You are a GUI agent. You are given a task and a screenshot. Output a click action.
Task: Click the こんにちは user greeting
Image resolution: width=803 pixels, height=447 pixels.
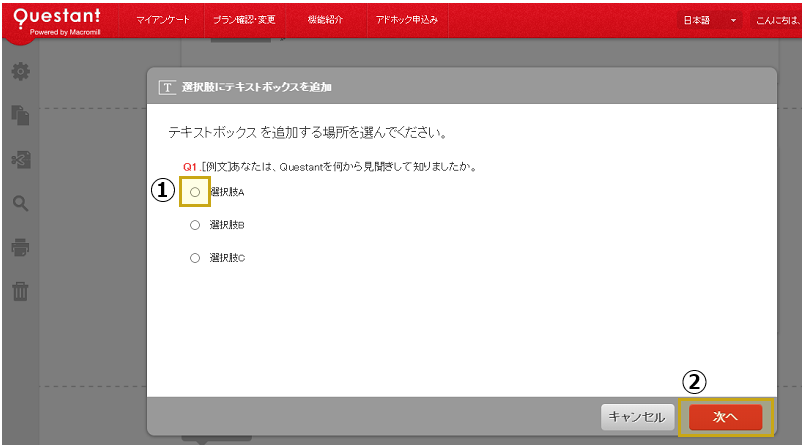[776, 20]
